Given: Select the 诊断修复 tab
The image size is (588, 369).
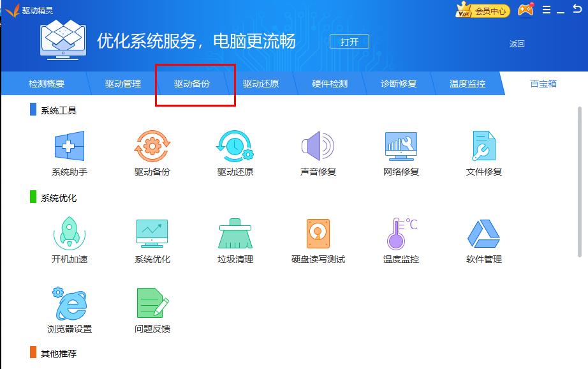Looking at the screenshot, I should (x=398, y=83).
